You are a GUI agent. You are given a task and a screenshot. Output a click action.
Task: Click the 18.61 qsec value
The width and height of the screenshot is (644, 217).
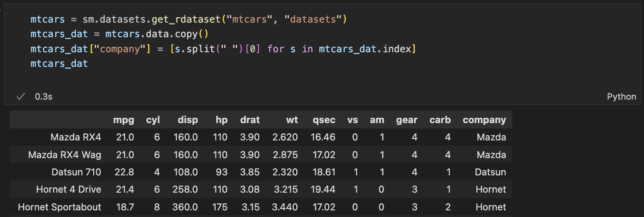[323, 172]
